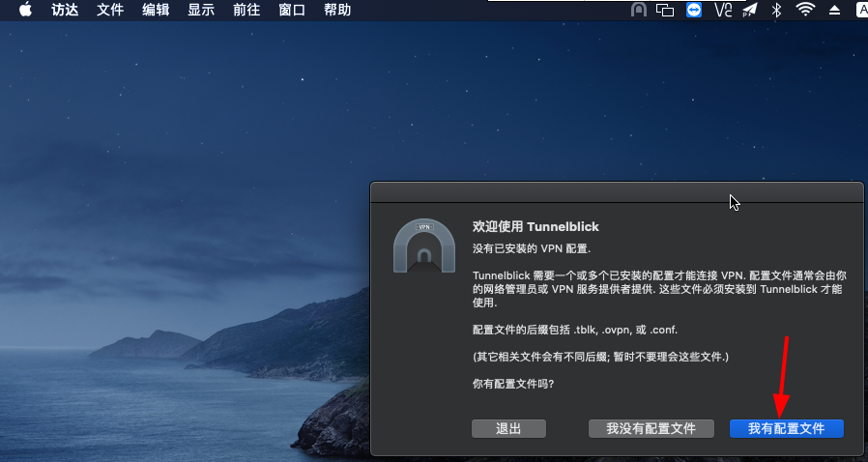This screenshot has width=868, height=462.
Task: Open the 访达 menu
Action: click(x=66, y=10)
